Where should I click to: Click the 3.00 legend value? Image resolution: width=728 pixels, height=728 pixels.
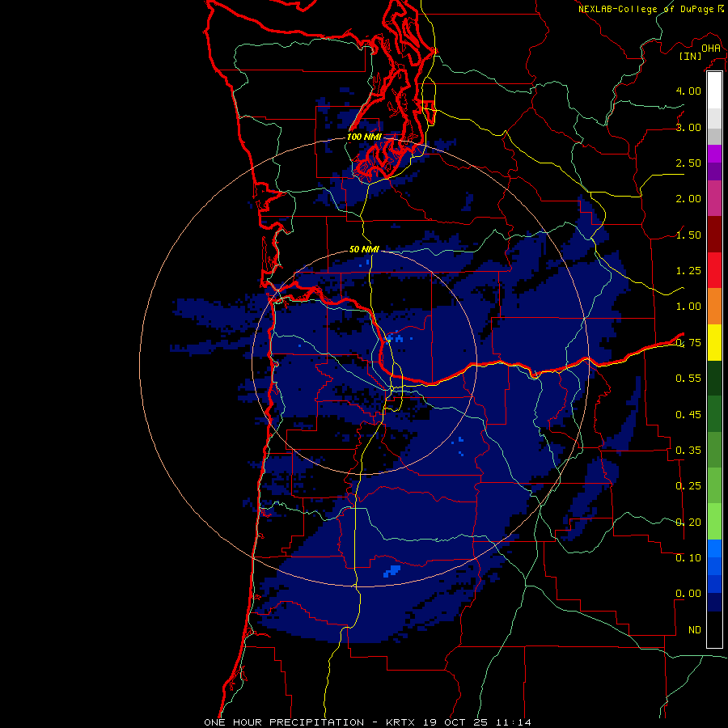pyautogui.click(x=688, y=127)
